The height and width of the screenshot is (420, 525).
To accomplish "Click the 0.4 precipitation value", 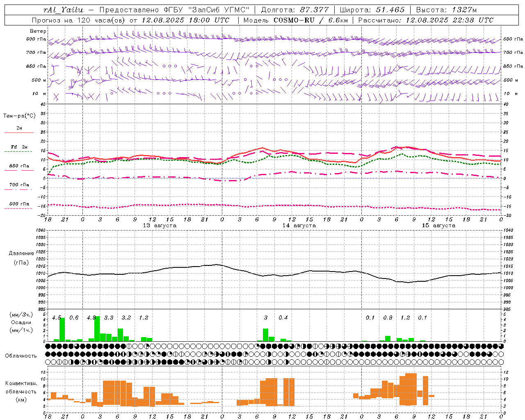I will pyautogui.click(x=283, y=318).
